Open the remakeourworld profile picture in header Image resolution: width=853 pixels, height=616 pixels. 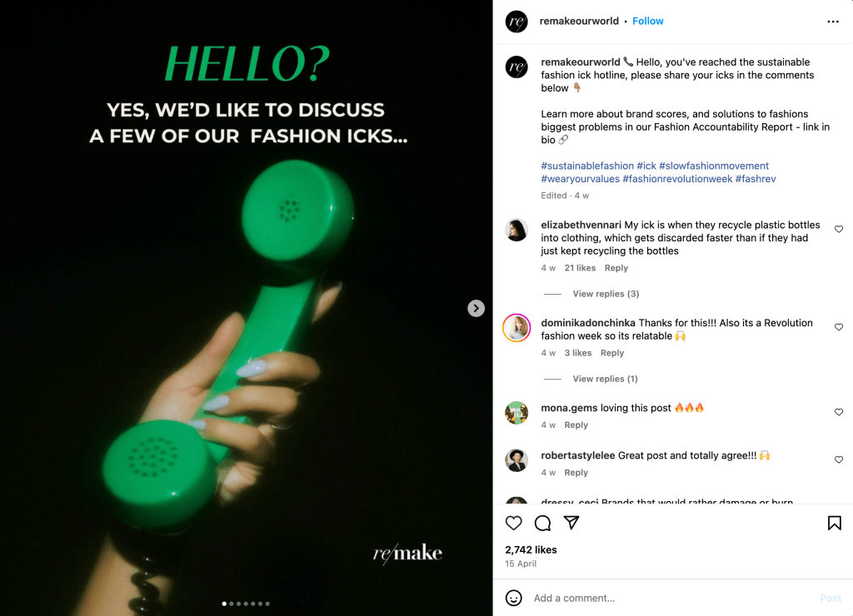point(516,22)
